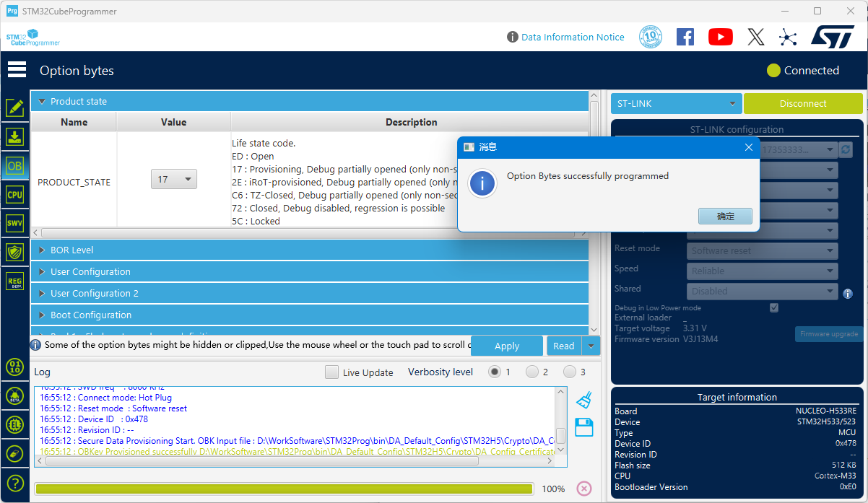Click the 10 years anniversary badge

pos(651,37)
